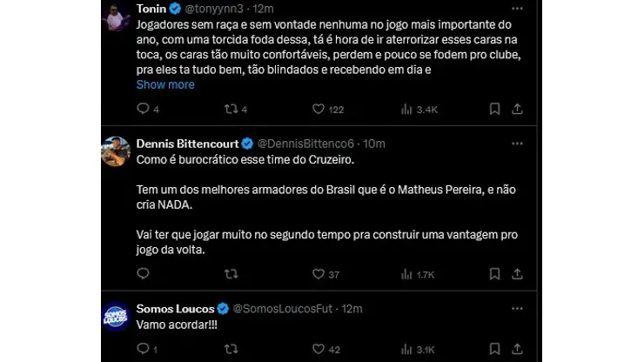Viewport: 644px width, 362px height.
Task: Like the Somos Loucos tweet
Action: point(319,349)
